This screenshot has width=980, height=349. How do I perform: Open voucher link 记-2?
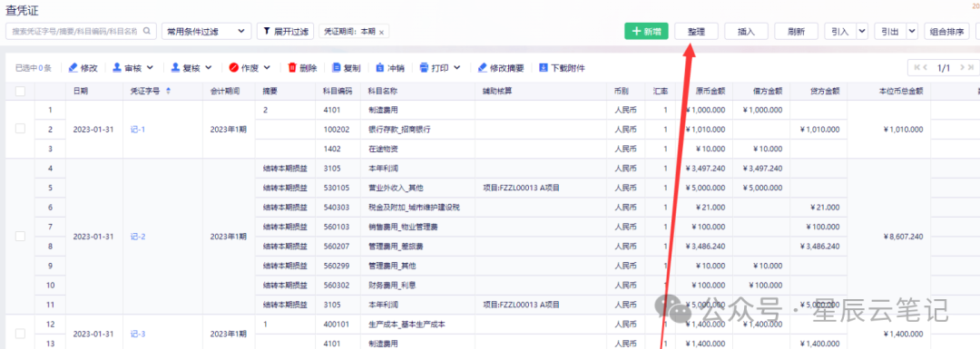[x=138, y=237]
